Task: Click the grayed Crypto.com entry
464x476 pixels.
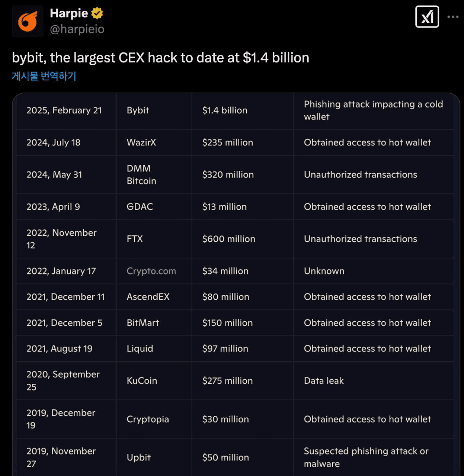Action: click(x=150, y=271)
